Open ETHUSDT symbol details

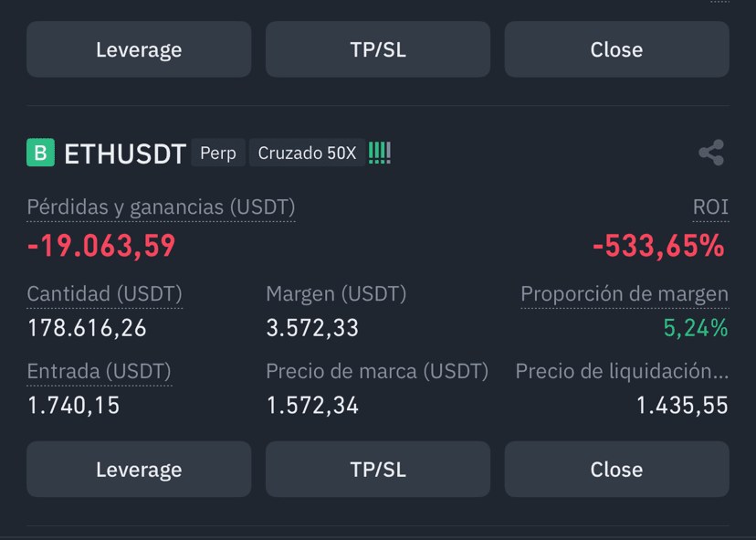(125, 154)
